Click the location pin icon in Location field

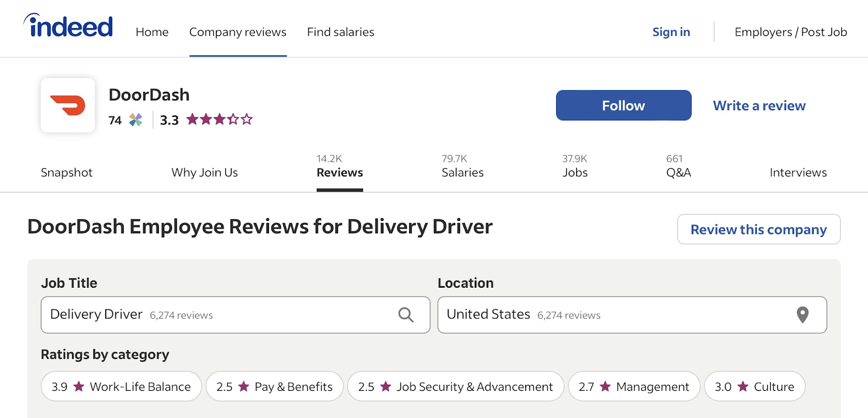point(802,315)
